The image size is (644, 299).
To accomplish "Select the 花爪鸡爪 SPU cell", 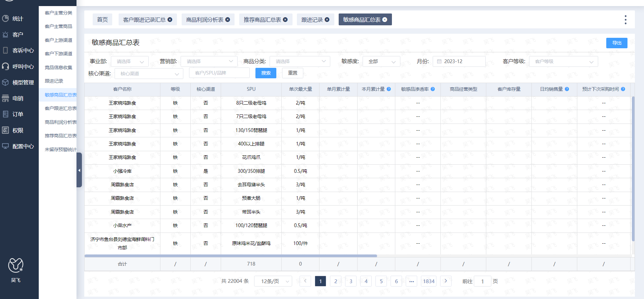I will tap(251, 157).
